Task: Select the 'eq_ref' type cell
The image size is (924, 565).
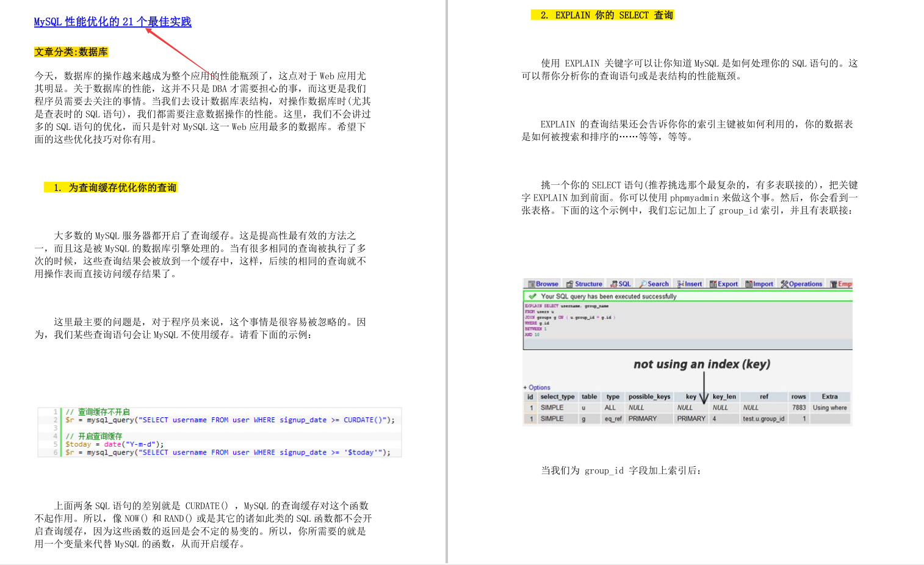Action: coord(613,419)
